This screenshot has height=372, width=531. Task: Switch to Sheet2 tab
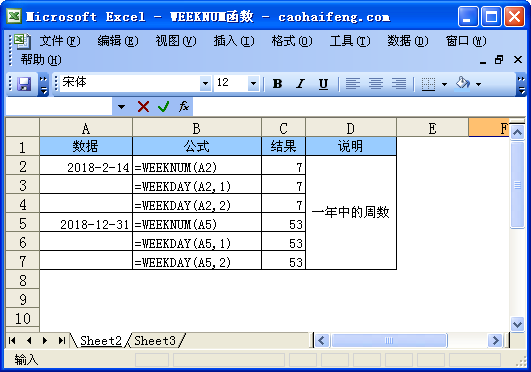[x=101, y=340]
